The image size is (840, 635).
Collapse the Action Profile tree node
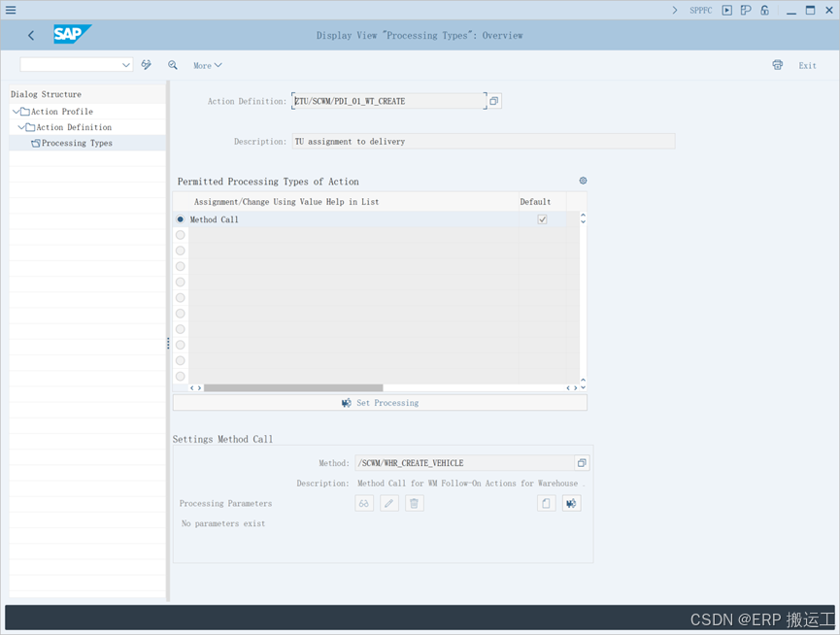click(17, 111)
